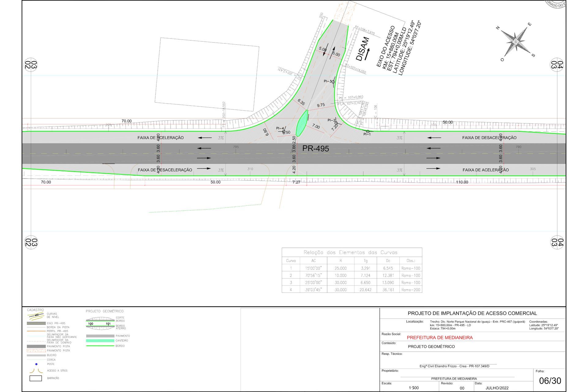Click the gray Pavimento legend swatch
Viewport: 588px width, 392px height.
click(100, 336)
